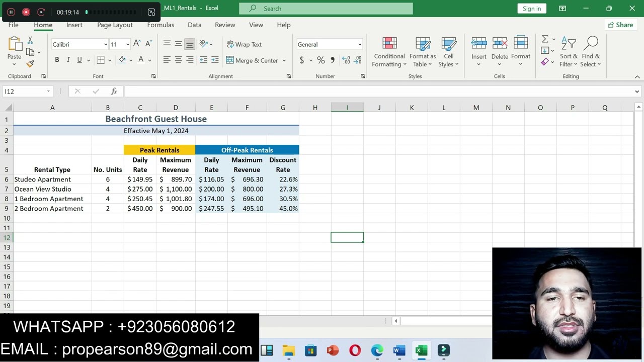This screenshot has height=362, width=644.
Task: Toggle Bottom Align for cells
Action: (190, 44)
